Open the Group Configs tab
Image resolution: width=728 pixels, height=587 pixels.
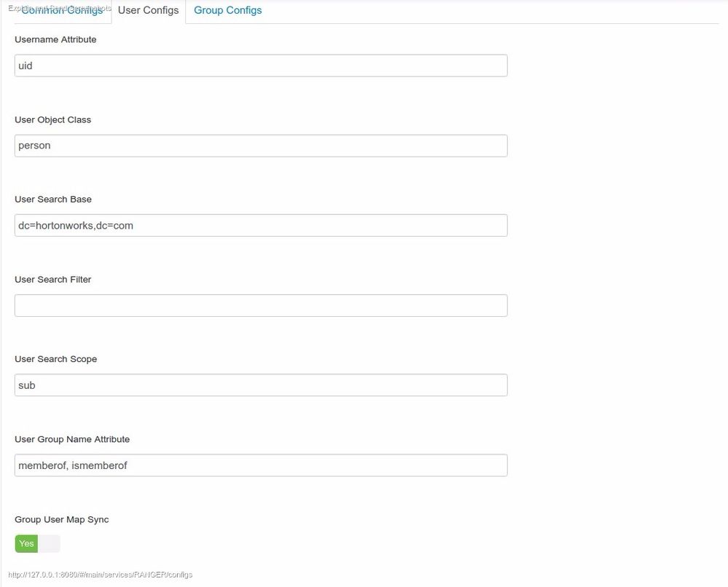tap(227, 11)
